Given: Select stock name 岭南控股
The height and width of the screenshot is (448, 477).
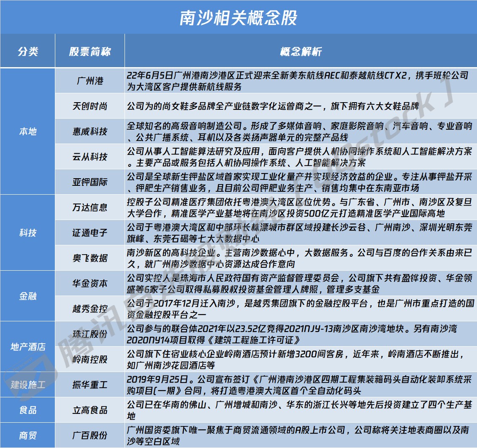Looking at the screenshot, I should point(90,359).
